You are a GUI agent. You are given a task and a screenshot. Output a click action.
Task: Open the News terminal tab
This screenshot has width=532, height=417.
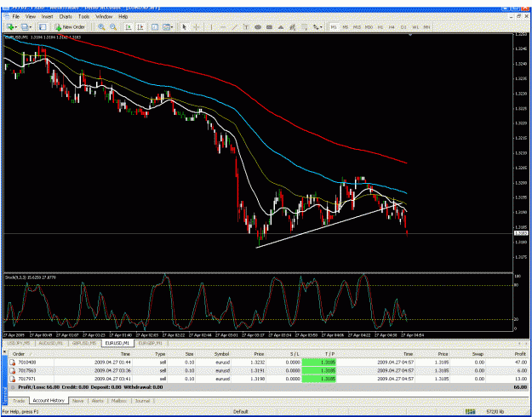(x=78, y=401)
